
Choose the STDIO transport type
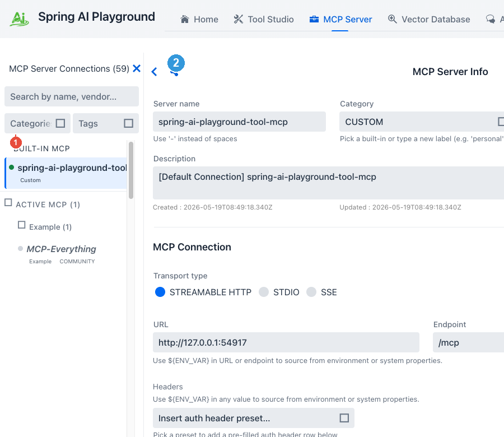tap(264, 292)
